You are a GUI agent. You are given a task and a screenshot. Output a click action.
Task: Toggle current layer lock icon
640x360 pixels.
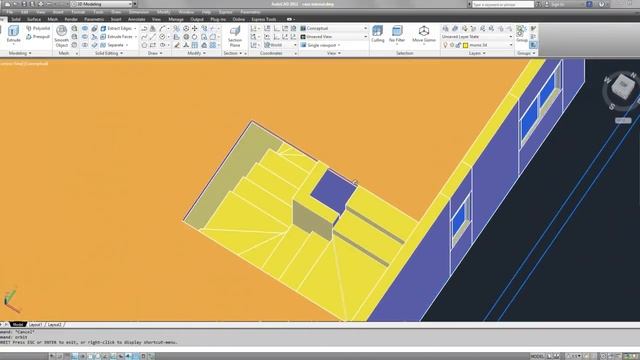458,45
